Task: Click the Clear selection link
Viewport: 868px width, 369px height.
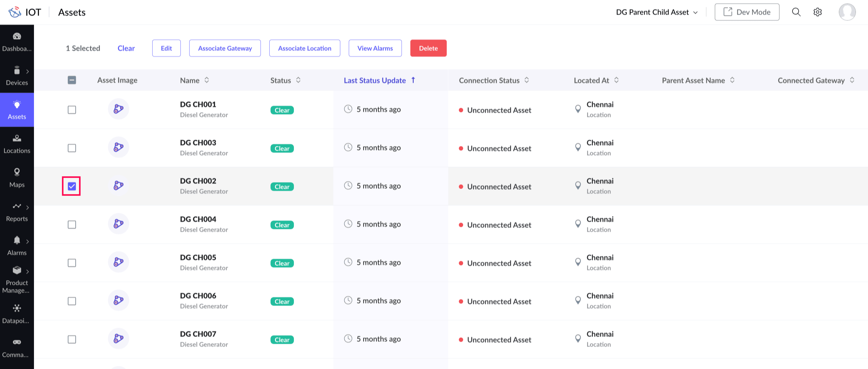Action: pos(126,48)
